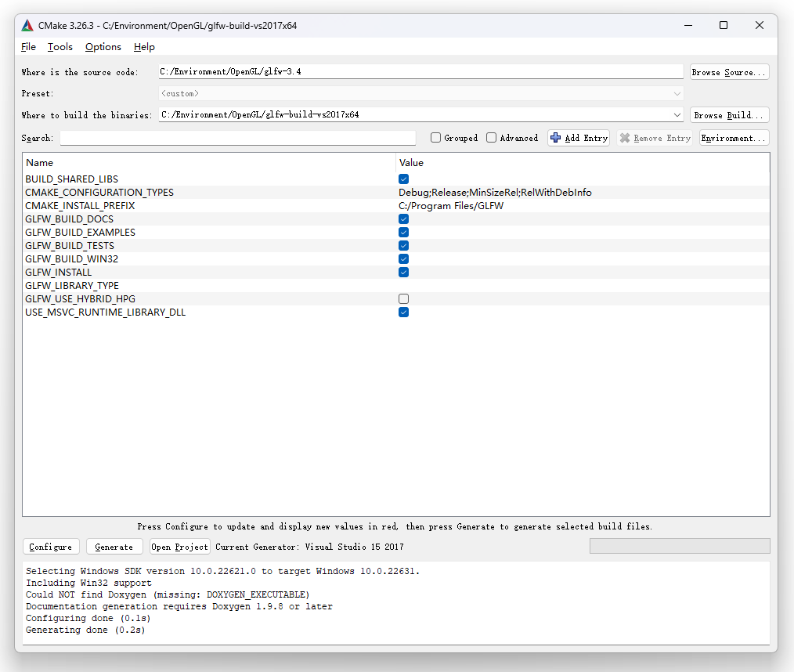794x672 pixels.
Task: Select the BUILD_SHARED_LIBS entry name
Action: pos(71,179)
